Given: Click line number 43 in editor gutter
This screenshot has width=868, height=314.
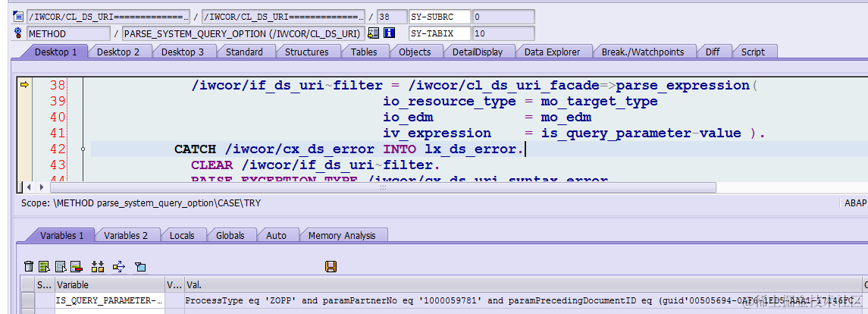Looking at the screenshot, I should tap(57, 165).
